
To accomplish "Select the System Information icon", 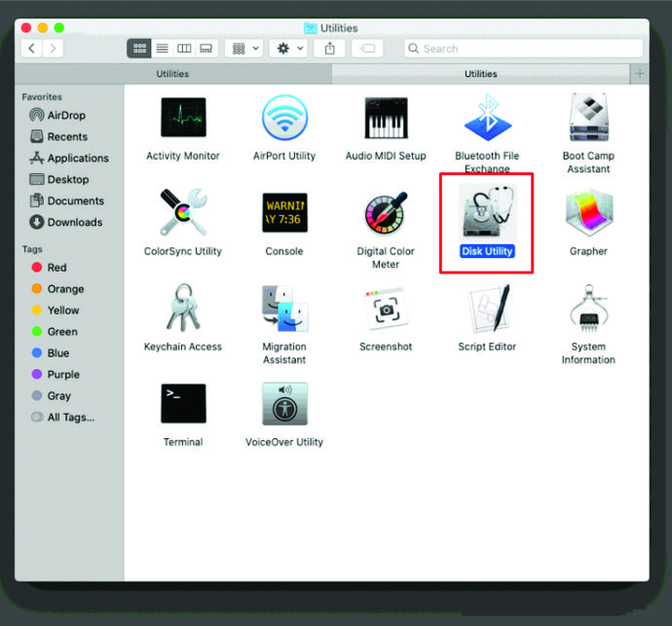I will 589,309.
